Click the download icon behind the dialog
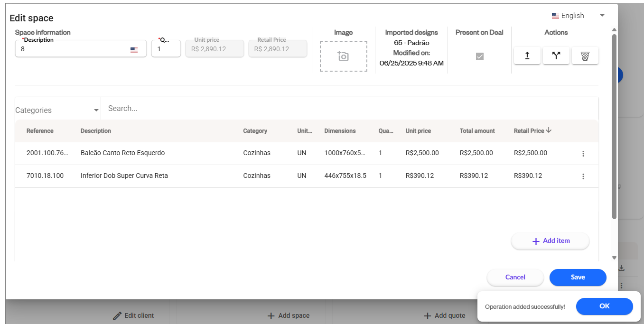The image size is (644, 324). point(621,268)
